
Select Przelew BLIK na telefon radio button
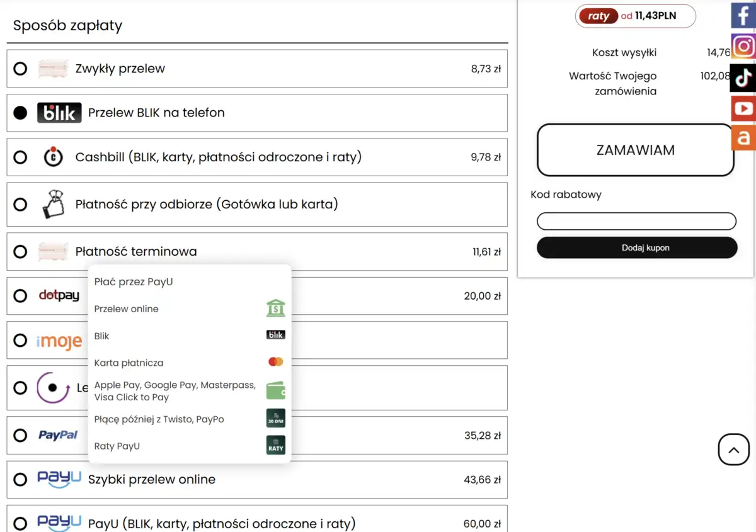coord(20,113)
